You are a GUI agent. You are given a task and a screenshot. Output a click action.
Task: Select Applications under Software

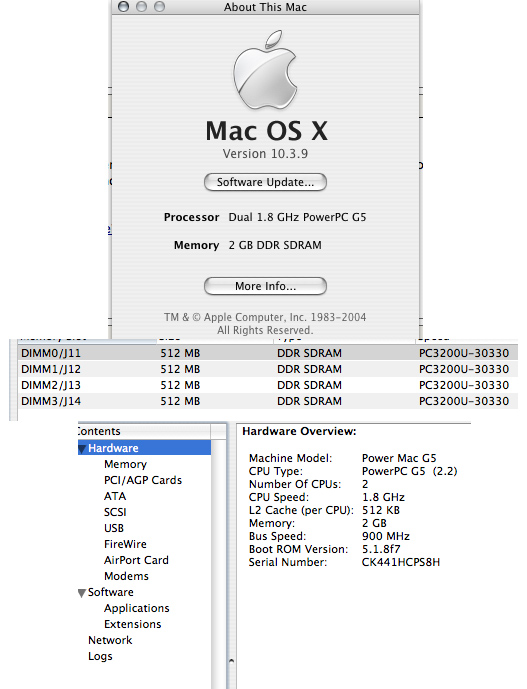[x=137, y=608]
